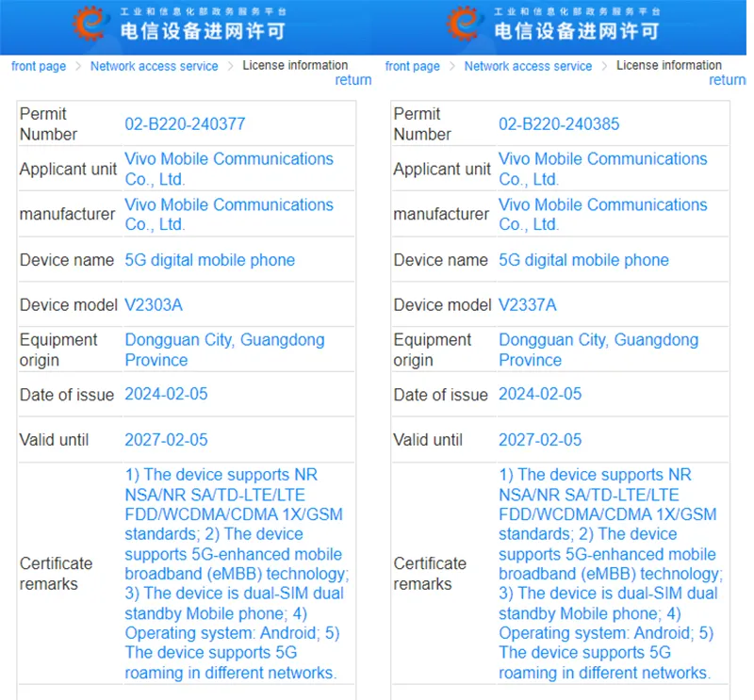This screenshot has width=754, height=700.
Task: Click 'Permit Number' label in left table
Action: 48,124
